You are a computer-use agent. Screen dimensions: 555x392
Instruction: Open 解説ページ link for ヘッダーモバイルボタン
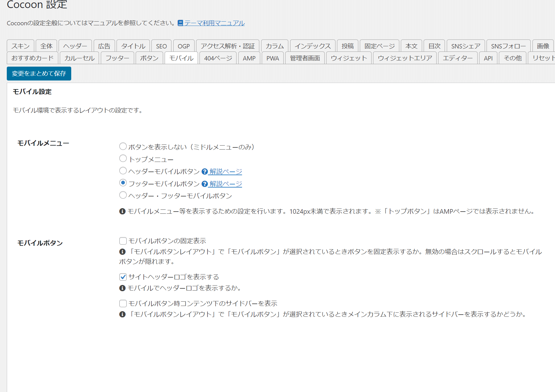click(226, 171)
